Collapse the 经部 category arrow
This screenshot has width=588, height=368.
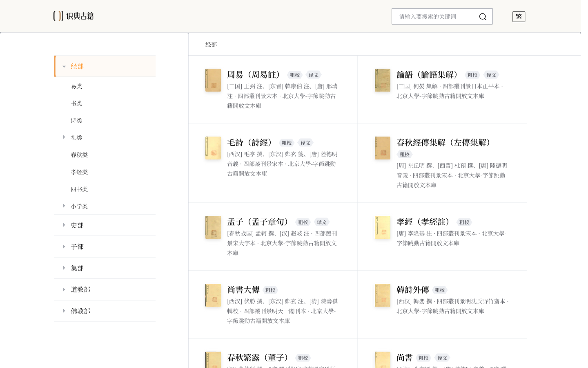64,67
